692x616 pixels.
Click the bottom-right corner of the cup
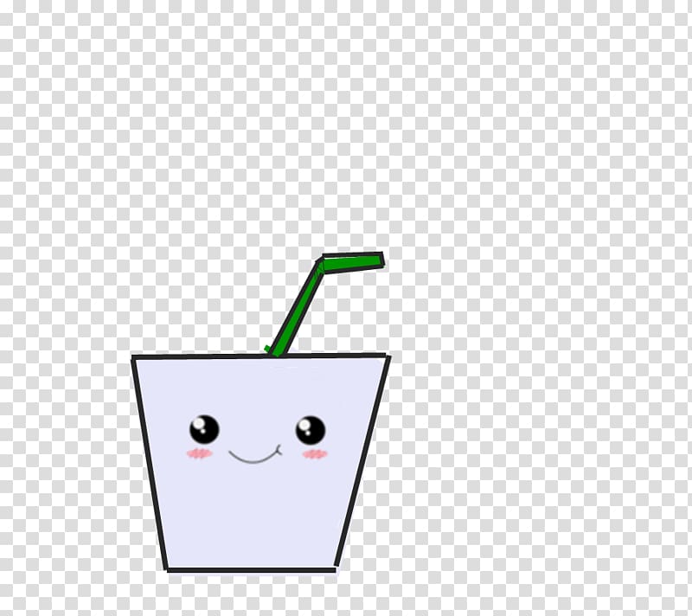[335, 568]
